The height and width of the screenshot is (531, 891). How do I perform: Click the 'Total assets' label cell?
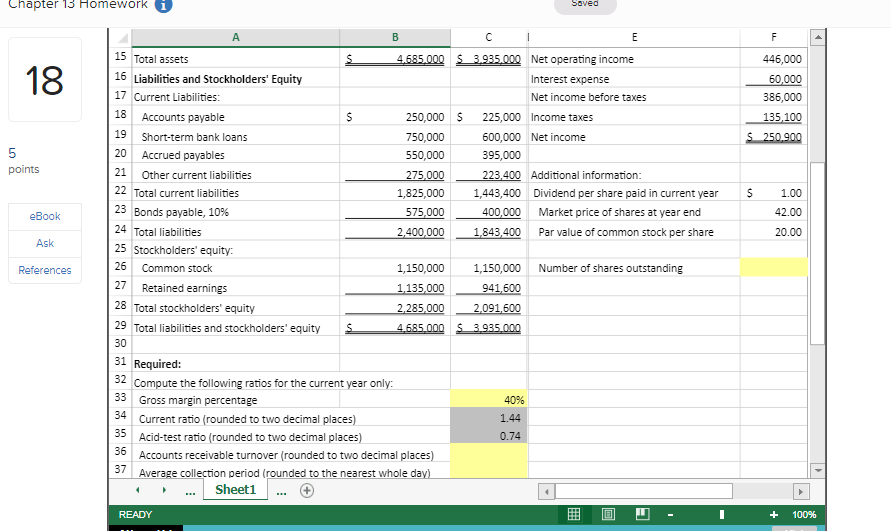236,59
